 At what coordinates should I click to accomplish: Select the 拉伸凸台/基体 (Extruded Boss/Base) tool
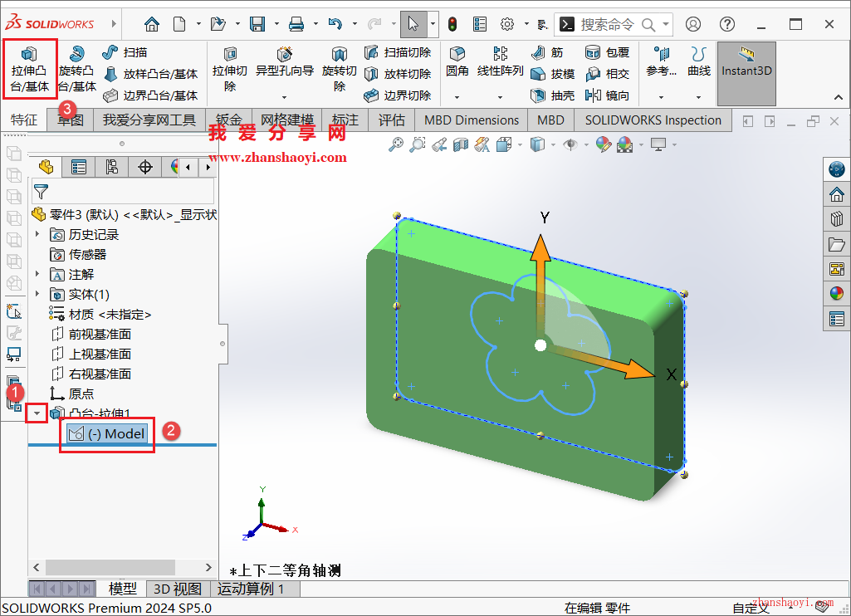coord(30,68)
